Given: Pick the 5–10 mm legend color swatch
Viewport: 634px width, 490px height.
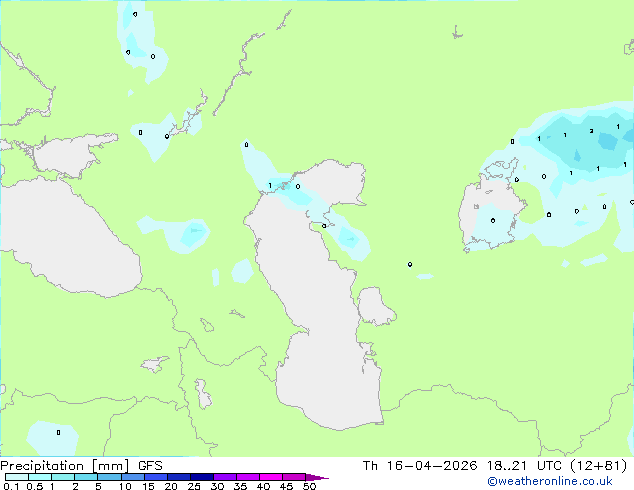Looking at the screenshot, I should 109,477.
